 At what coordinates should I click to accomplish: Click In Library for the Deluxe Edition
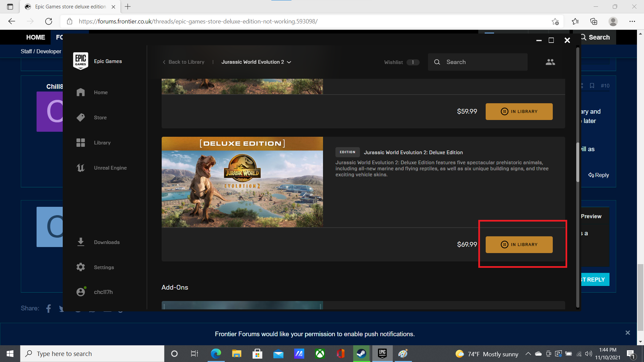point(519,244)
